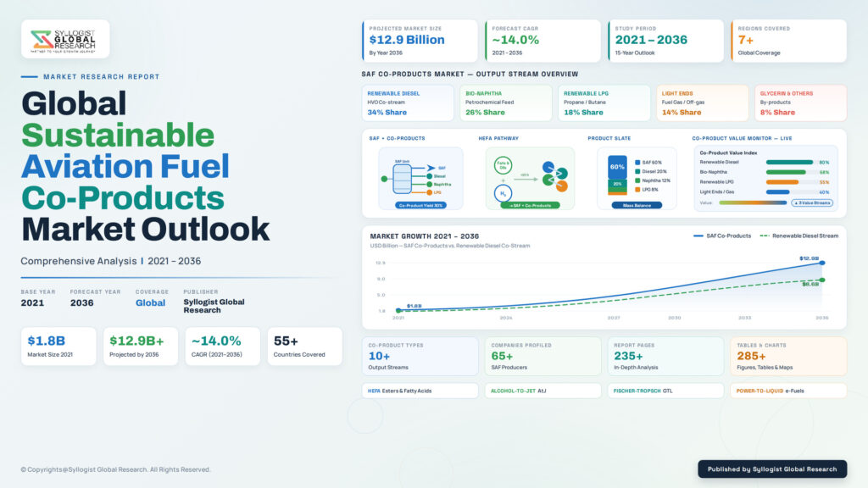Image resolution: width=868 pixels, height=488 pixels.
Task: Click the base year 2021 value
Action: pos(33,303)
